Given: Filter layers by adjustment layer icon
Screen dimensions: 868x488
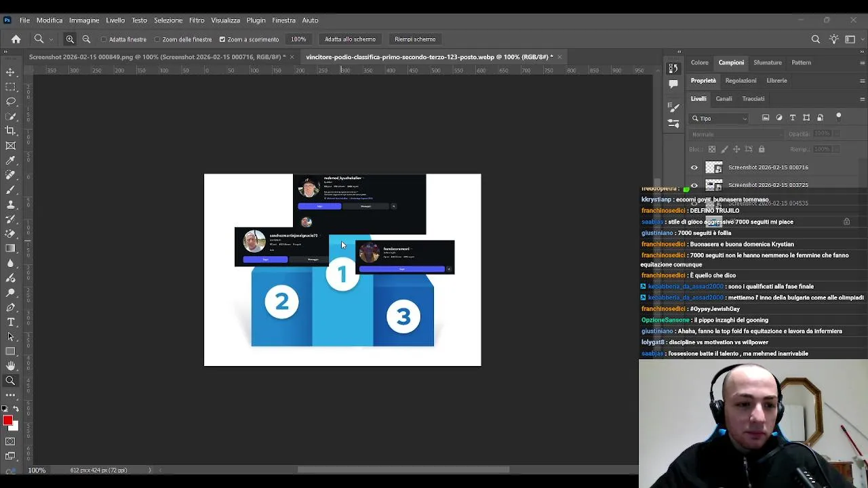Looking at the screenshot, I should (x=779, y=118).
